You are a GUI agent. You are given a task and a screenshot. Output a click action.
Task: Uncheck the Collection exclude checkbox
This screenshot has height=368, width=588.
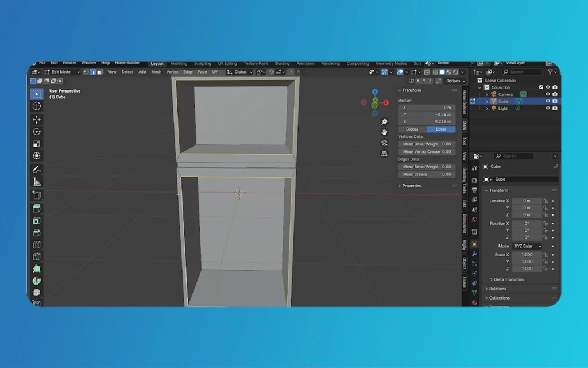540,87
